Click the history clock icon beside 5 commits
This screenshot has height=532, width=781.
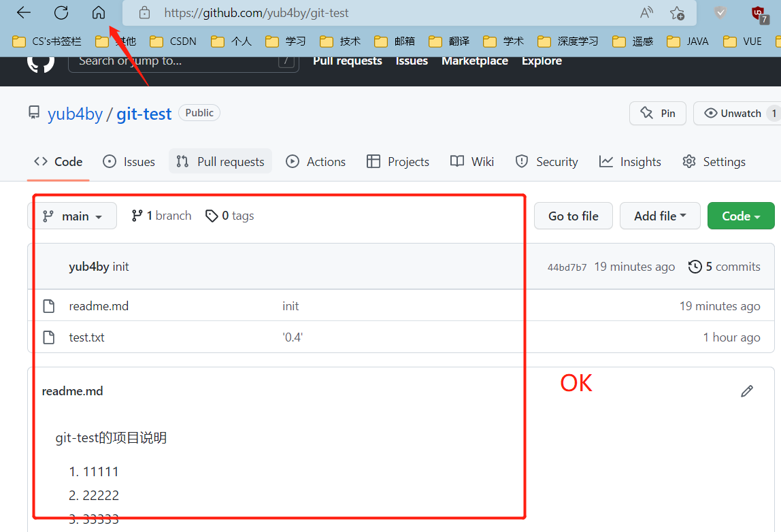point(695,267)
